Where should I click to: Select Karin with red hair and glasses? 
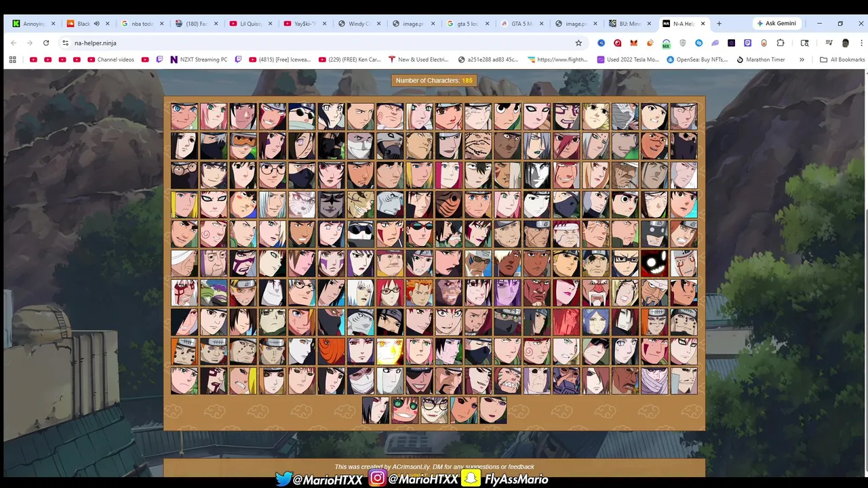(x=390, y=293)
